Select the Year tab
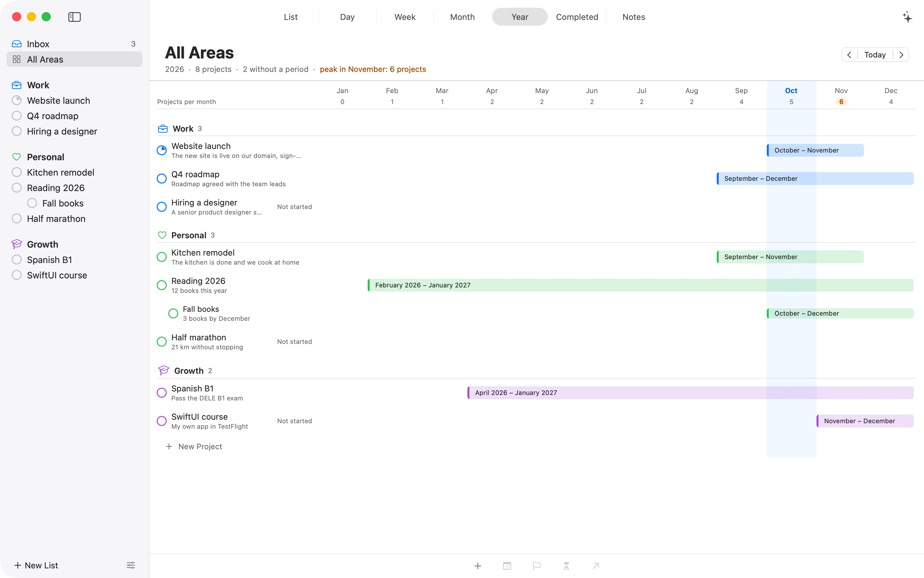The image size is (924, 578). pos(520,17)
